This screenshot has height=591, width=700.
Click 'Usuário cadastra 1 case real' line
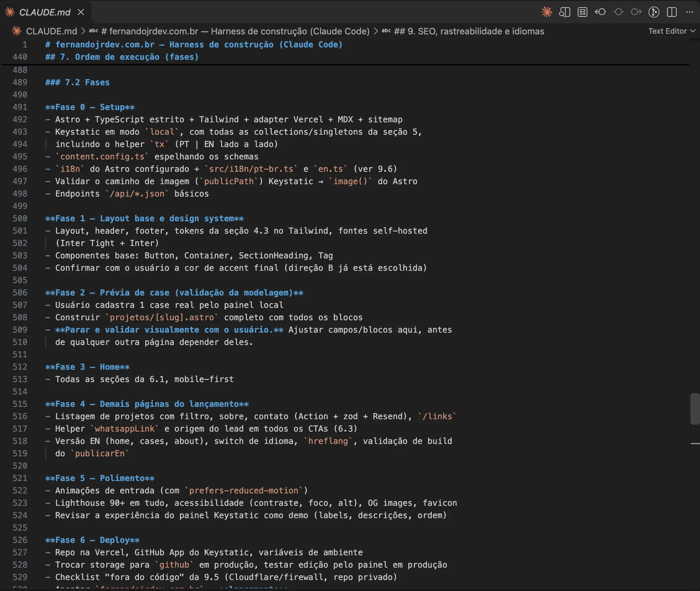(165, 305)
